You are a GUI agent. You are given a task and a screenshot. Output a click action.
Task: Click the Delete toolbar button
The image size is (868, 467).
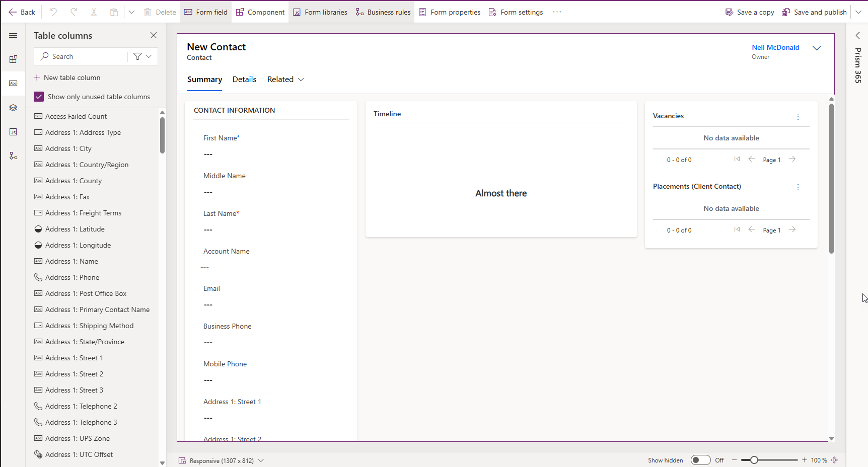point(160,12)
